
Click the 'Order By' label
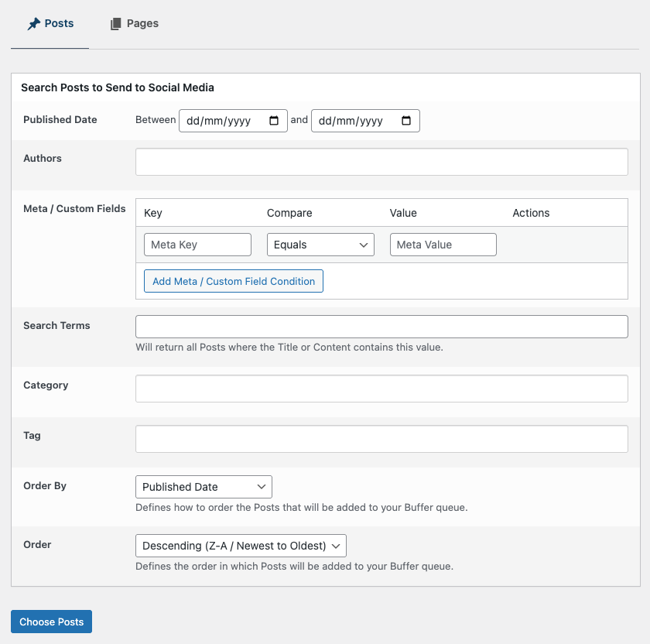(x=45, y=485)
